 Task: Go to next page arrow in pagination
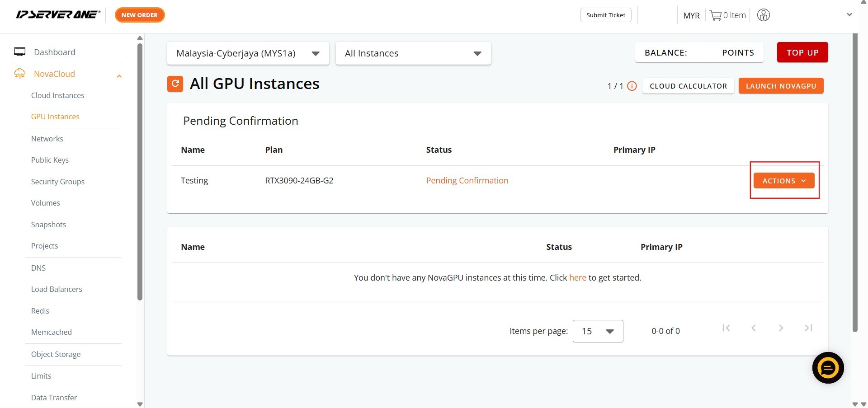(781, 328)
